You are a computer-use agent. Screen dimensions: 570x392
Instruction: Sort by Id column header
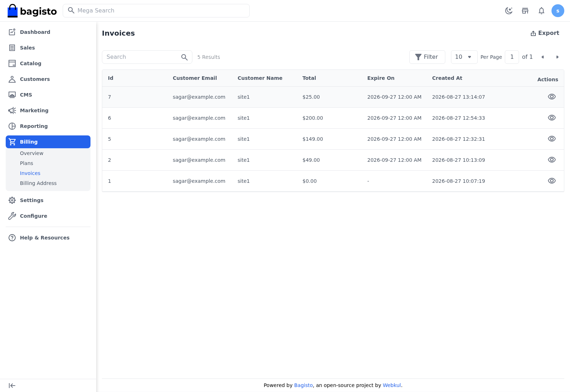click(110, 78)
